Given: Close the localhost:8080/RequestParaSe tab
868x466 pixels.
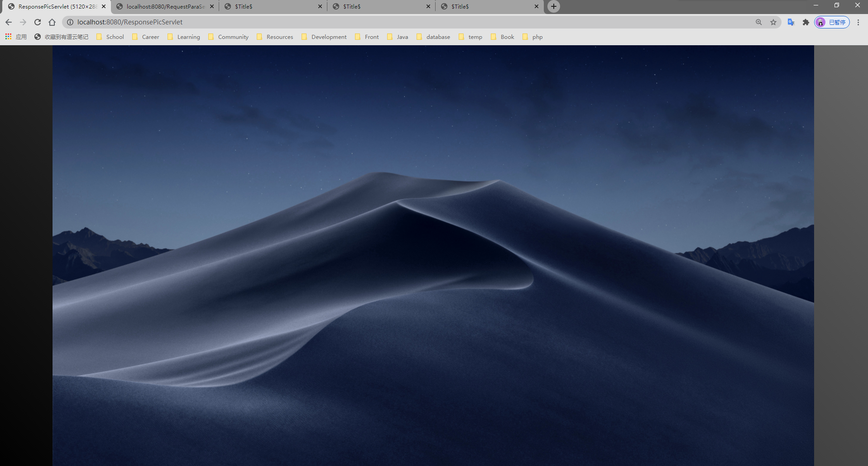Looking at the screenshot, I should pos(212,6).
